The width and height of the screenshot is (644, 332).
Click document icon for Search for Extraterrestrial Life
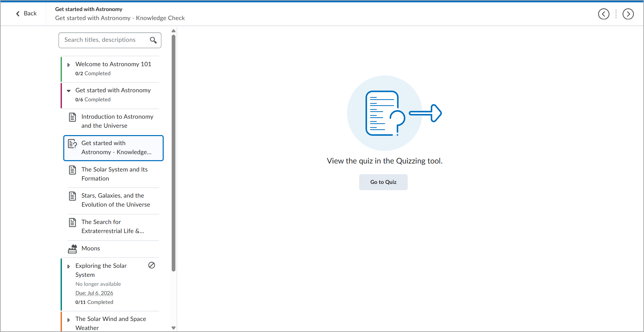72,222
